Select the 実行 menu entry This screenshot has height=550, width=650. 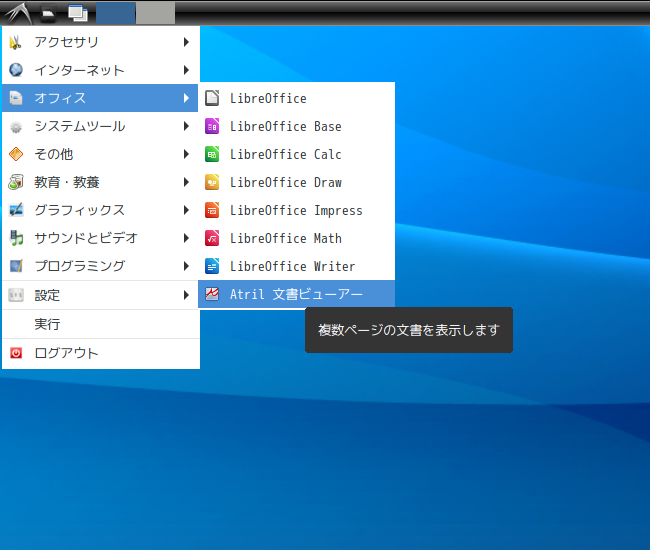click(x=101, y=324)
